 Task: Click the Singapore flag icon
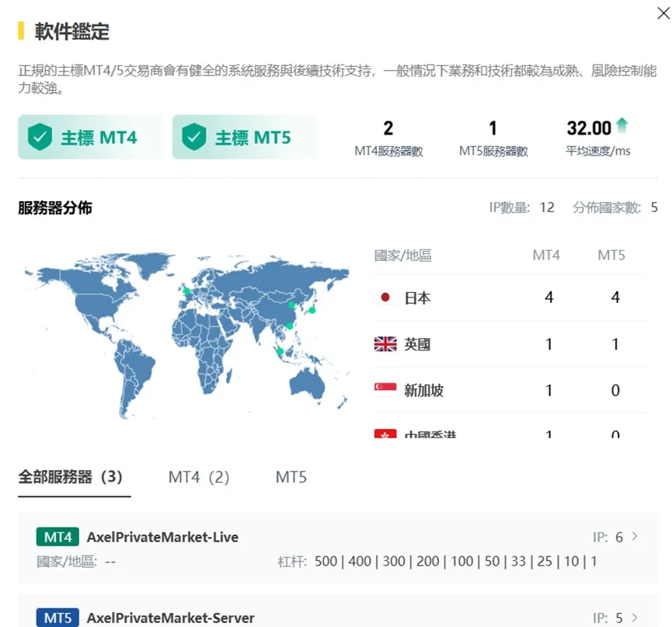(x=385, y=389)
